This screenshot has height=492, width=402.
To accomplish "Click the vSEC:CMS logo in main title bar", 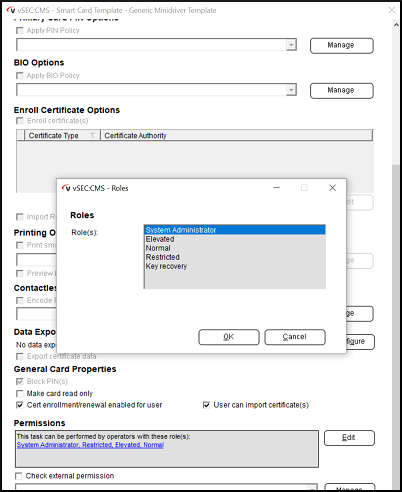I will pos(11,10).
